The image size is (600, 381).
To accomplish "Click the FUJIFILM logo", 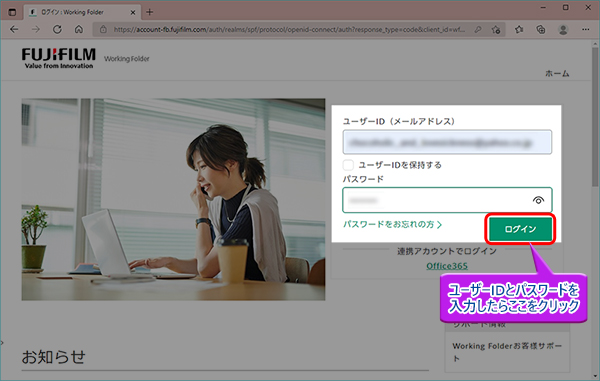I will point(59,58).
